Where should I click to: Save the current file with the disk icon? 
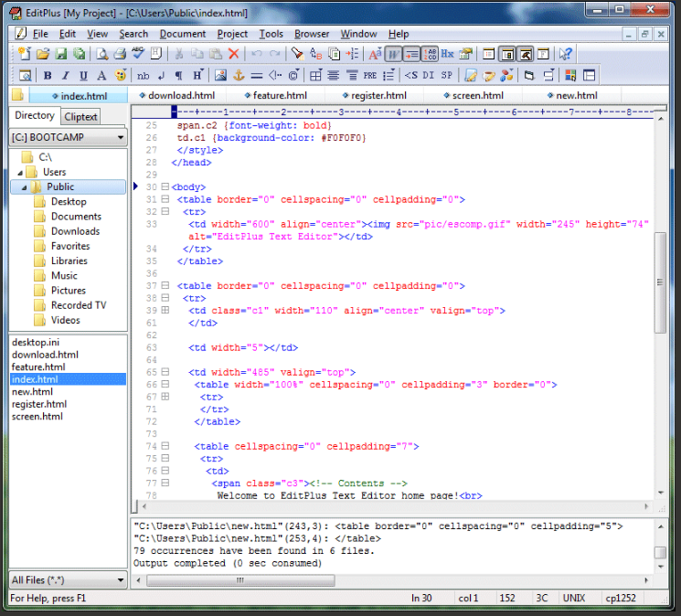61,54
